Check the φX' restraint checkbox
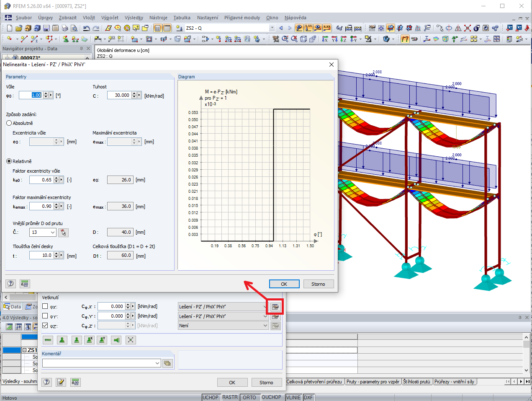Viewport: 532px width, 401px height. [x=45, y=306]
